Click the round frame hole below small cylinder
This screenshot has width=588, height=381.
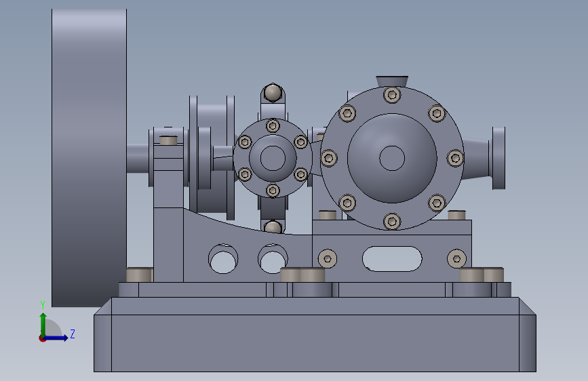(x=273, y=259)
